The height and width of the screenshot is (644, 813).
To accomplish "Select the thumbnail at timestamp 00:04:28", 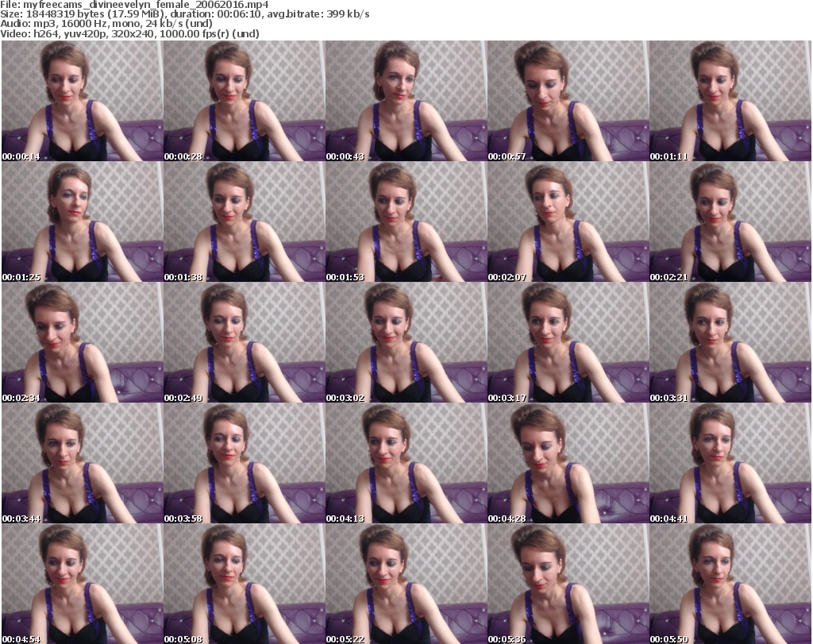I will tap(568, 463).
